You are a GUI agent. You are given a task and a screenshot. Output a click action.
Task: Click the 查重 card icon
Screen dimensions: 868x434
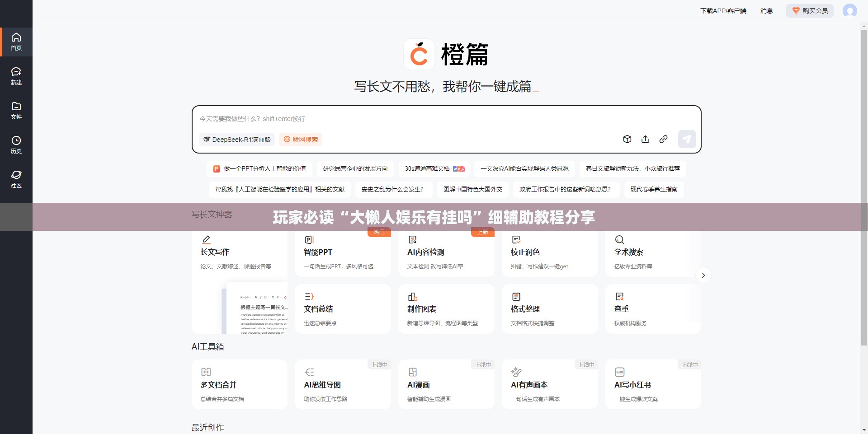coord(619,296)
